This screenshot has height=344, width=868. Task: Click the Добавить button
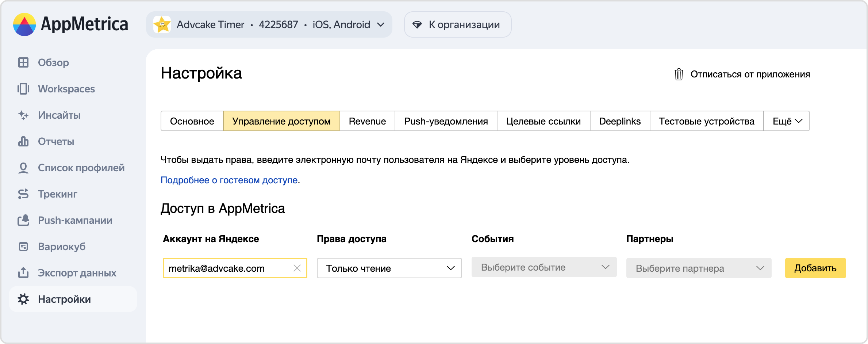coord(815,268)
